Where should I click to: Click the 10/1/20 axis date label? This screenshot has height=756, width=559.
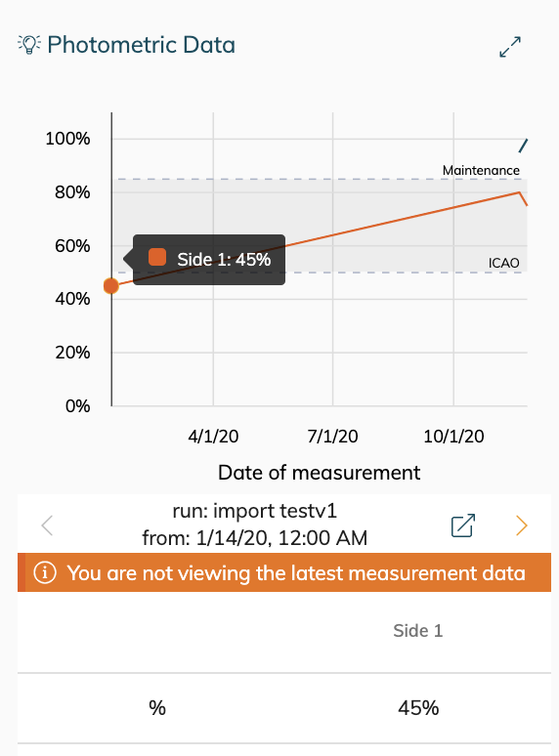(453, 437)
